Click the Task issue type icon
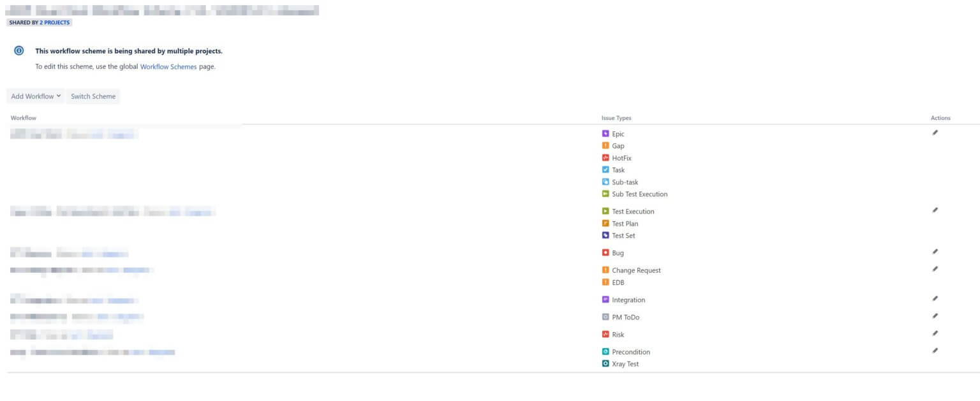The image size is (980, 401). coord(605,170)
